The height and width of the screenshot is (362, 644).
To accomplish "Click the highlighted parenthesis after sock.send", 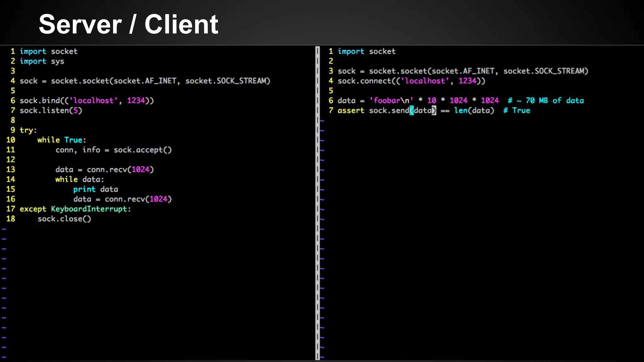I will [411, 110].
